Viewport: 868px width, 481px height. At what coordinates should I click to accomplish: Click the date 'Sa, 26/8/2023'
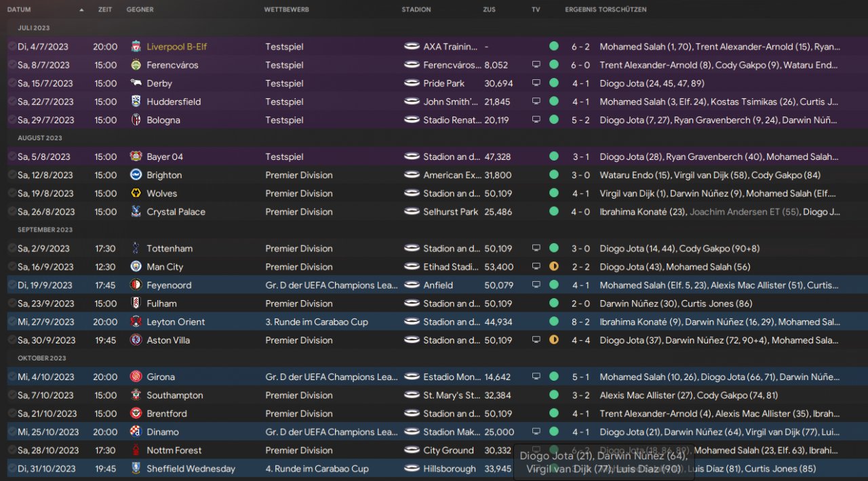pyautogui.click(x=46, y=211)
